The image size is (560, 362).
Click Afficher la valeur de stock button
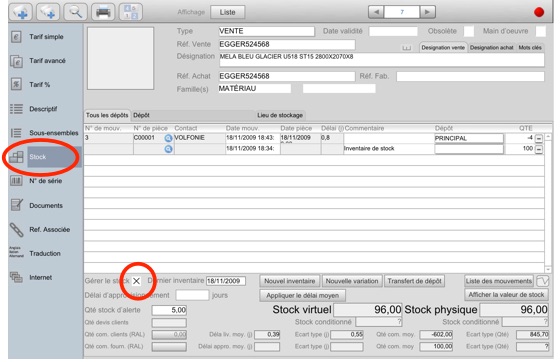click(506, 295)
